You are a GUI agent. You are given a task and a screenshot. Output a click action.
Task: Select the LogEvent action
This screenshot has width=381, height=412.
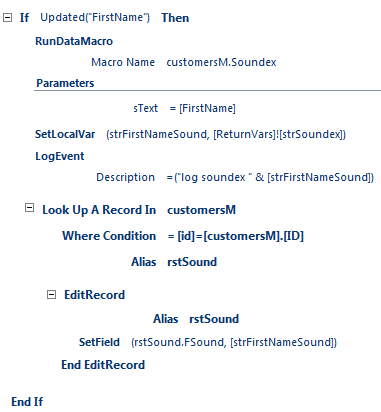pos(60,156)
